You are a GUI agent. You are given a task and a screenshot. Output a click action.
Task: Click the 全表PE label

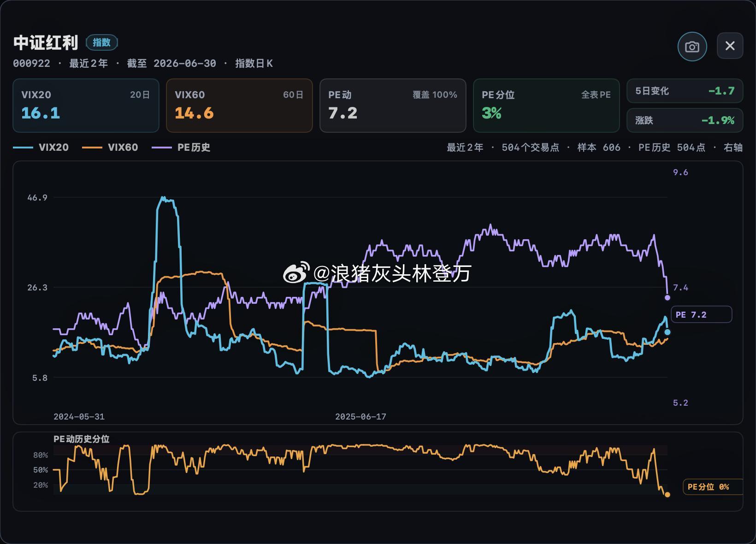(596, 95)
